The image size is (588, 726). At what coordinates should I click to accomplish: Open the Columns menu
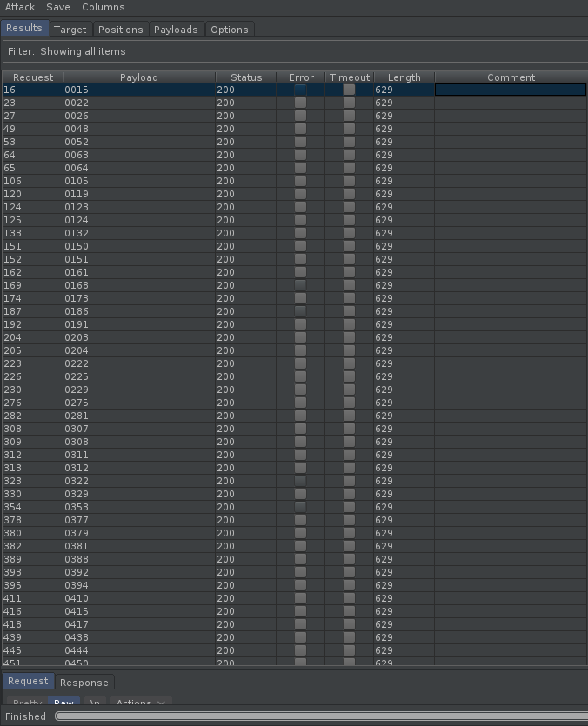[x=104, y=7]
